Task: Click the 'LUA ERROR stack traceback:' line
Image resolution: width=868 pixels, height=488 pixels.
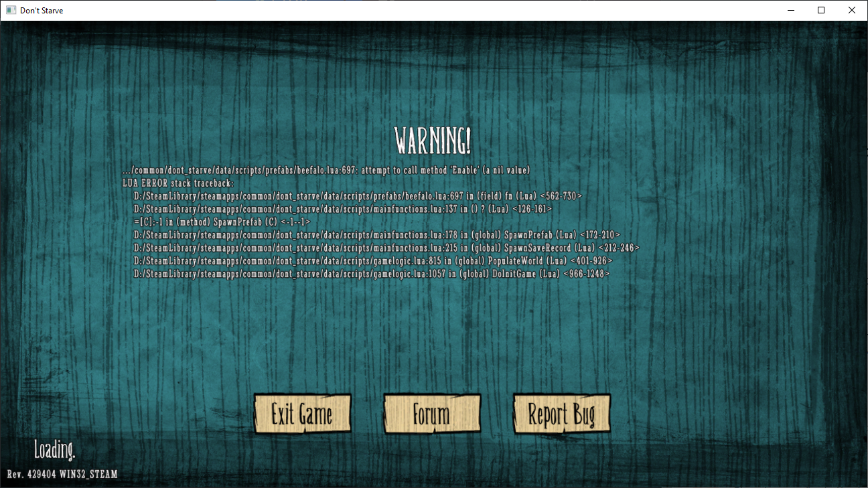Action: point(178,183)
